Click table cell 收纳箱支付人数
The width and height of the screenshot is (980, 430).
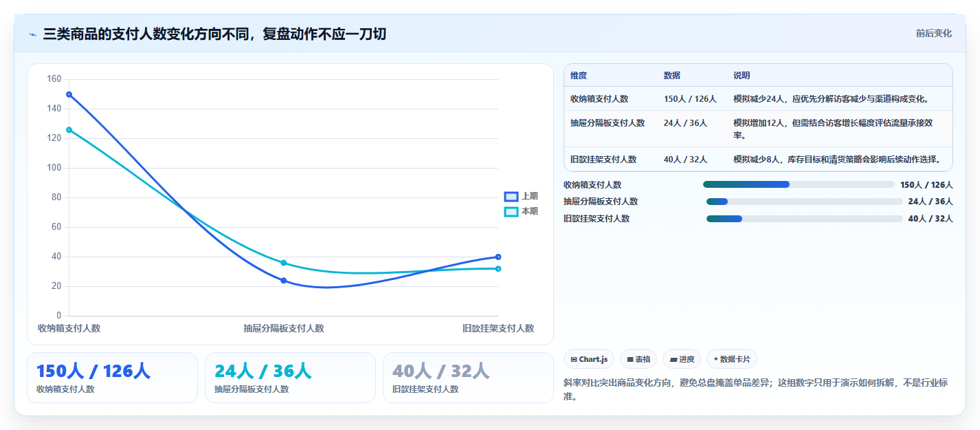point(599,99)
